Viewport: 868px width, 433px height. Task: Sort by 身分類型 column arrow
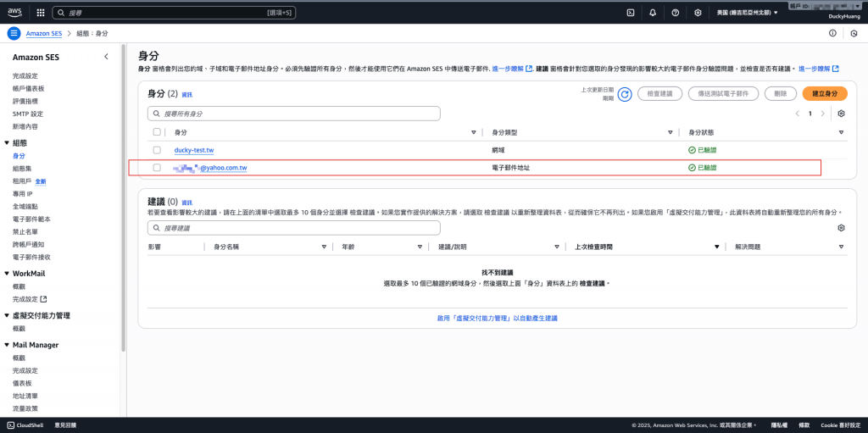tap(670, 133)
